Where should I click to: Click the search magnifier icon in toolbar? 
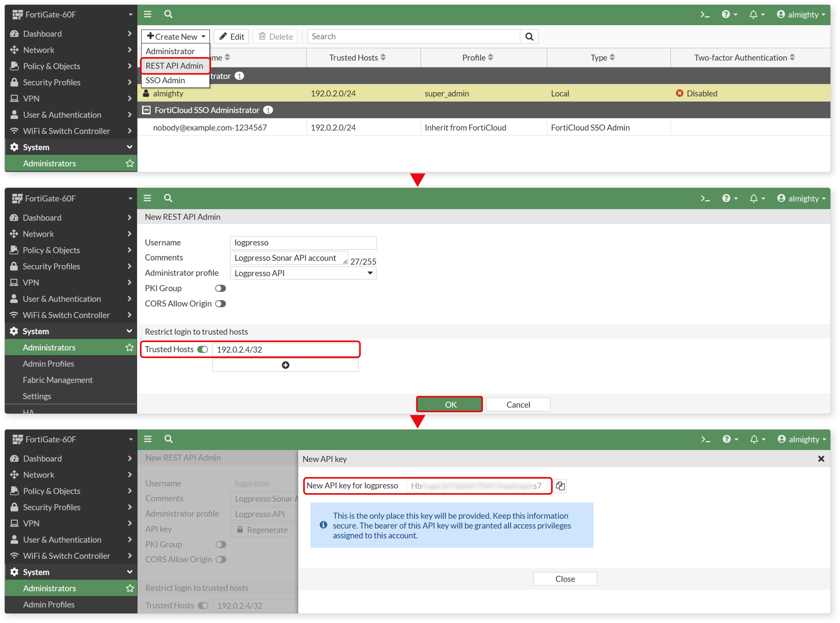pyautogui.click(x=169, y=14)
